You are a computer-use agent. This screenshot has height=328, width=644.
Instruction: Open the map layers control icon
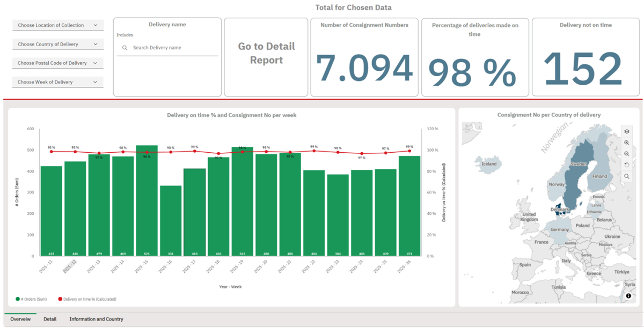626,132
